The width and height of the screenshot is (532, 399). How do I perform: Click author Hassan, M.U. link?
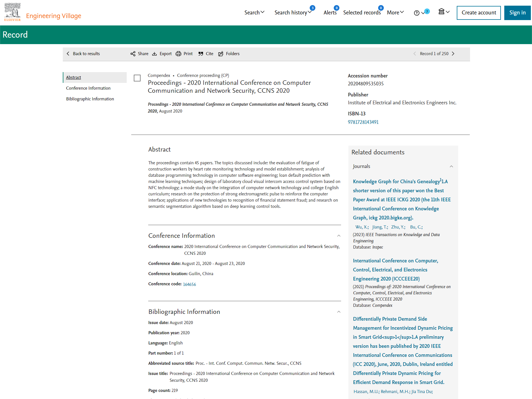click(x=367, y=392)
